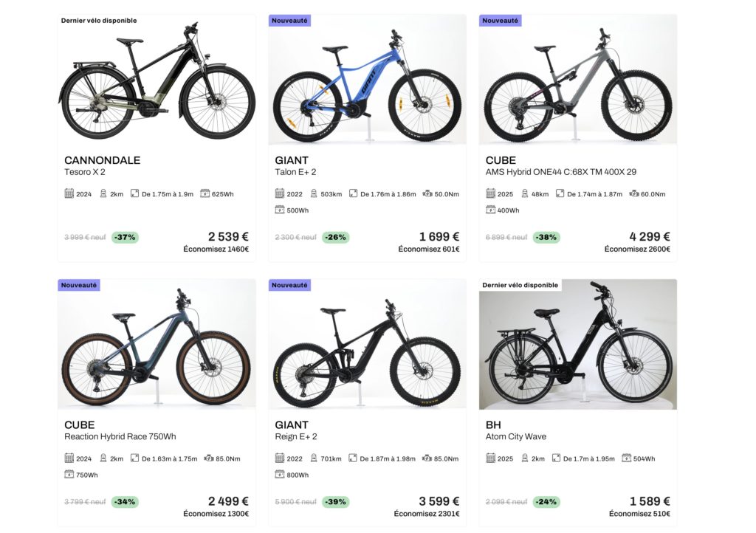Click the -39% discount badge
The width and height of the screenshot is (756, 533).
pyautogui.click(x=336, y=501)
